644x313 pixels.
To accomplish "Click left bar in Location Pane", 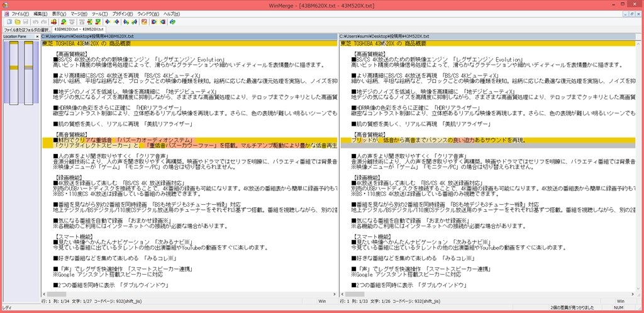I will [x=14, y=72].
